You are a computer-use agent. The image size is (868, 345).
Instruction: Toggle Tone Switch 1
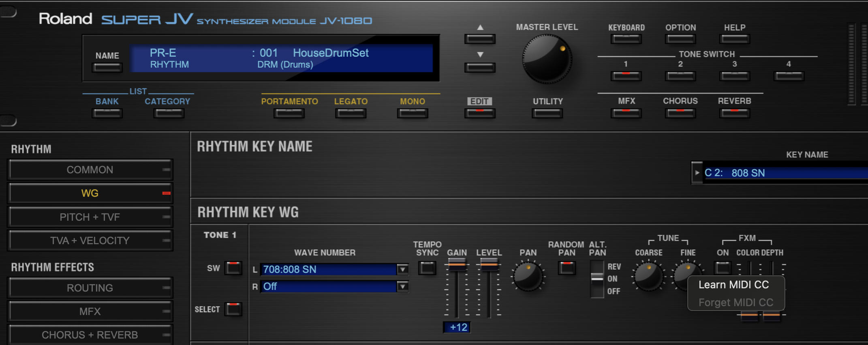626,76
